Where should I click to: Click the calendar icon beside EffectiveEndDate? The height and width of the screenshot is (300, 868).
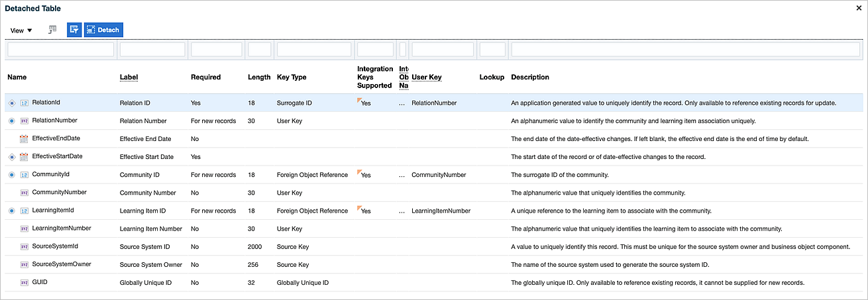coord(25,139)
